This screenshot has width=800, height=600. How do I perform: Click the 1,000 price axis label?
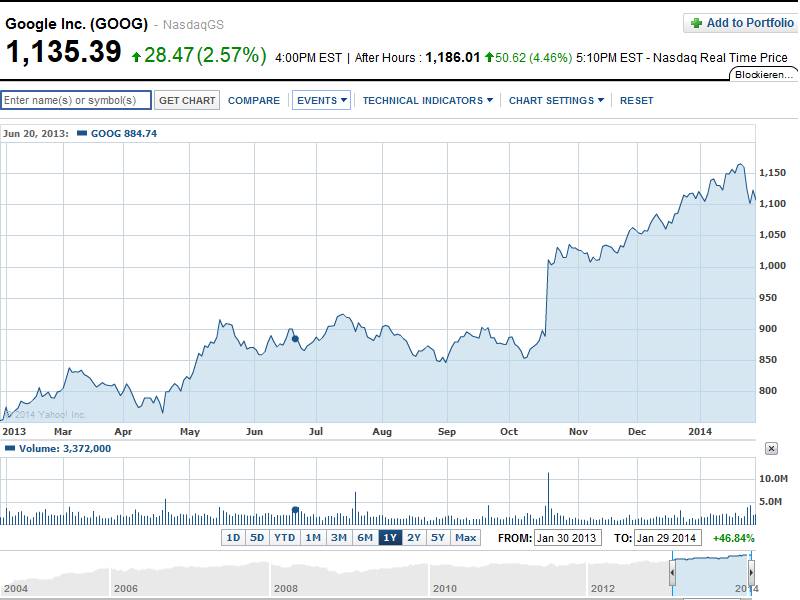click(772, 265)
